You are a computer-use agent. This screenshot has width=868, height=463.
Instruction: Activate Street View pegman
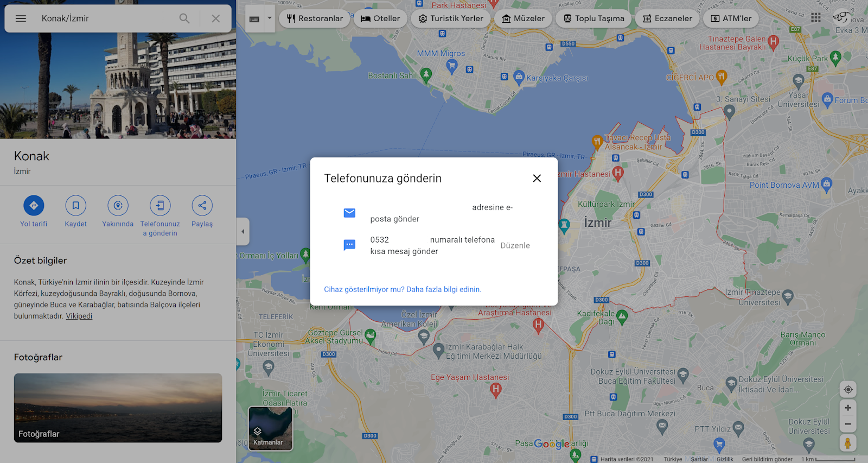pos(848,443)
